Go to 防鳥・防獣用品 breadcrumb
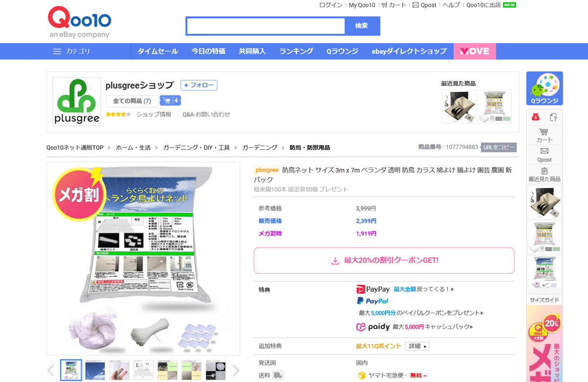 [x=310, y=148]
